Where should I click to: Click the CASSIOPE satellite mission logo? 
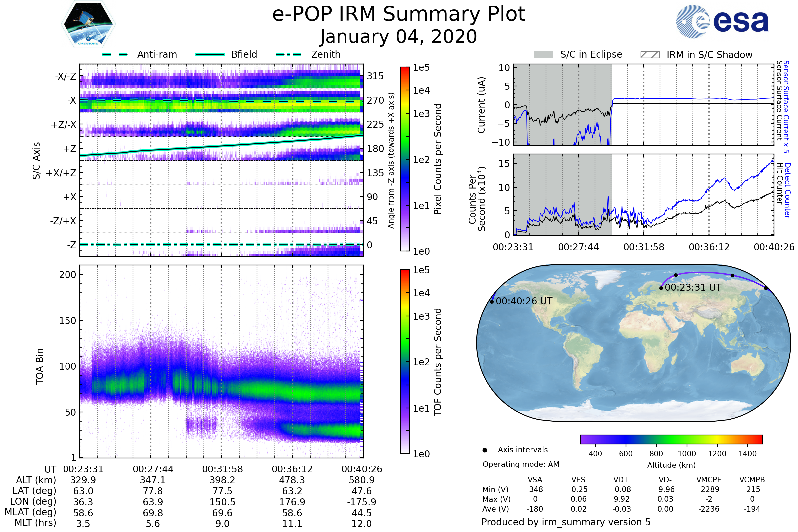(x=88, y=24)
